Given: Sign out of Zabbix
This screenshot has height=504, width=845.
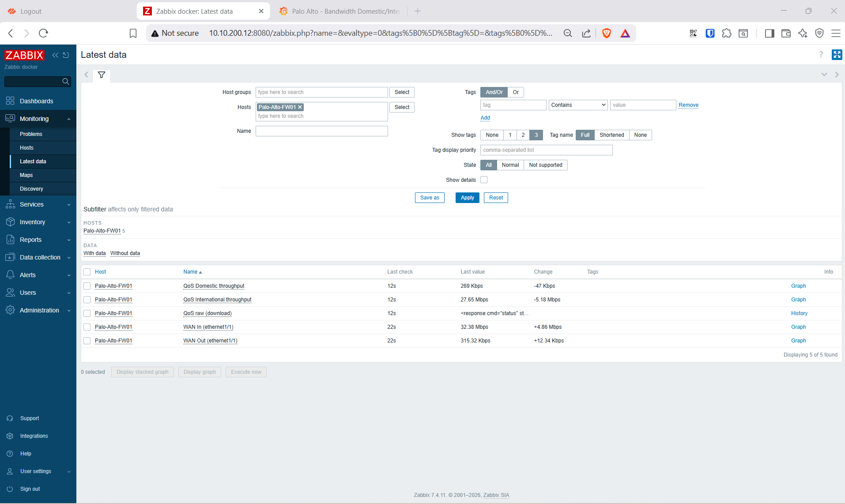Looking at the screenshot, I should tap(30, 489).
